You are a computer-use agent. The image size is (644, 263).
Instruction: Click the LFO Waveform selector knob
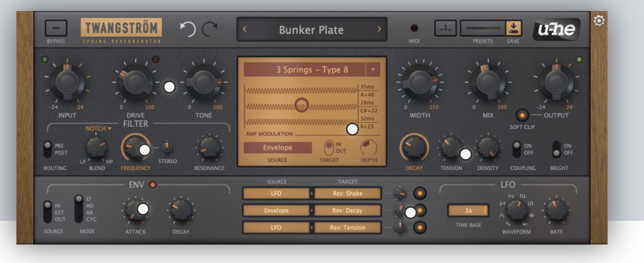(x=517, y=210)
